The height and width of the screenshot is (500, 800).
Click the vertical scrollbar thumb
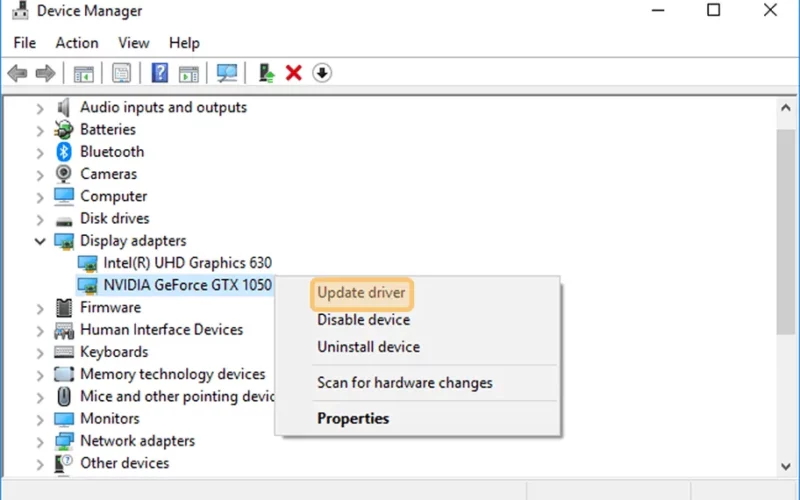coord(786,232)
